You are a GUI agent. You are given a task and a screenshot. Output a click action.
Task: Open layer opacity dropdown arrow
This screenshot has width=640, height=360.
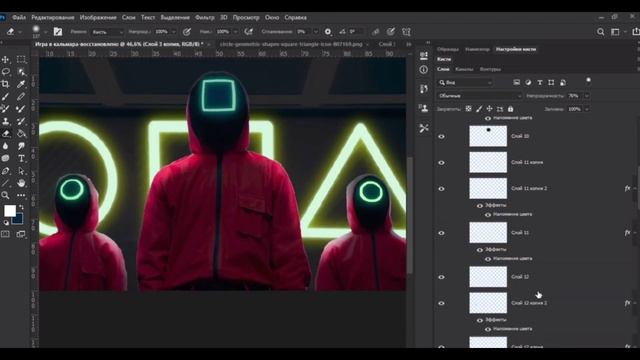(587, 96)
